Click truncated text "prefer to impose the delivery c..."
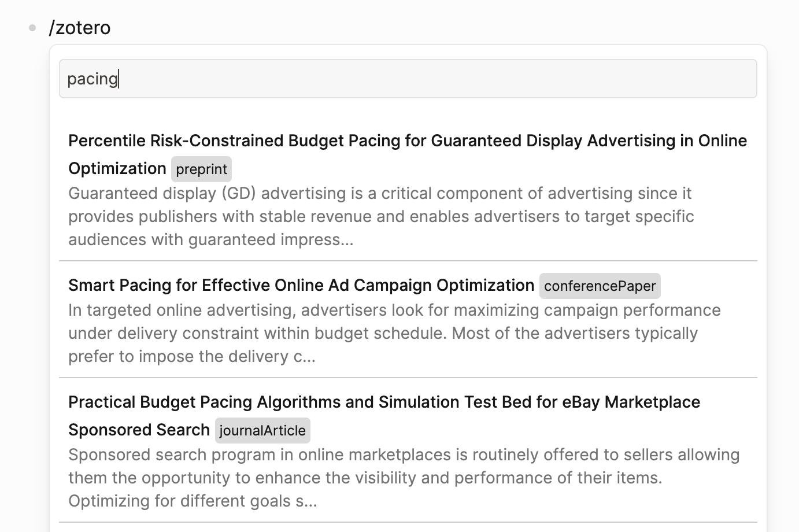799x532 pixels. click(191, 356)
